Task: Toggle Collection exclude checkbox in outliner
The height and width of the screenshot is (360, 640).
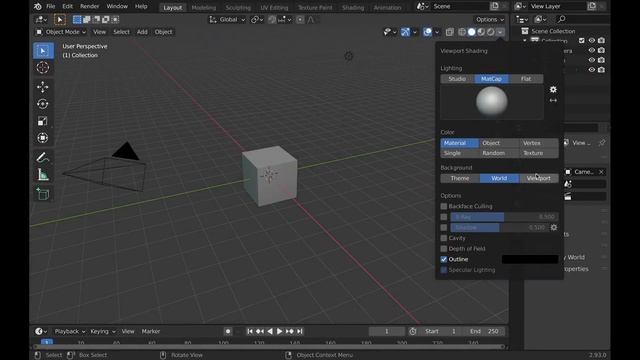Action: 582,40
